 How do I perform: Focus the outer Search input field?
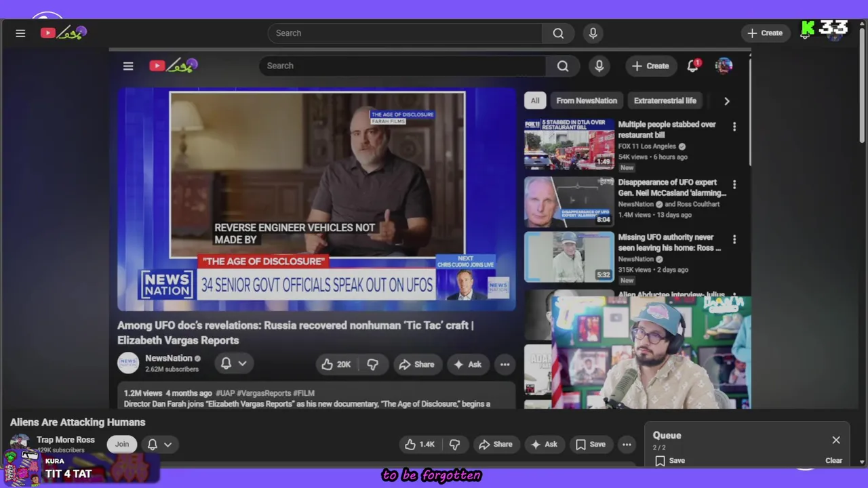[x=405, y=33]
